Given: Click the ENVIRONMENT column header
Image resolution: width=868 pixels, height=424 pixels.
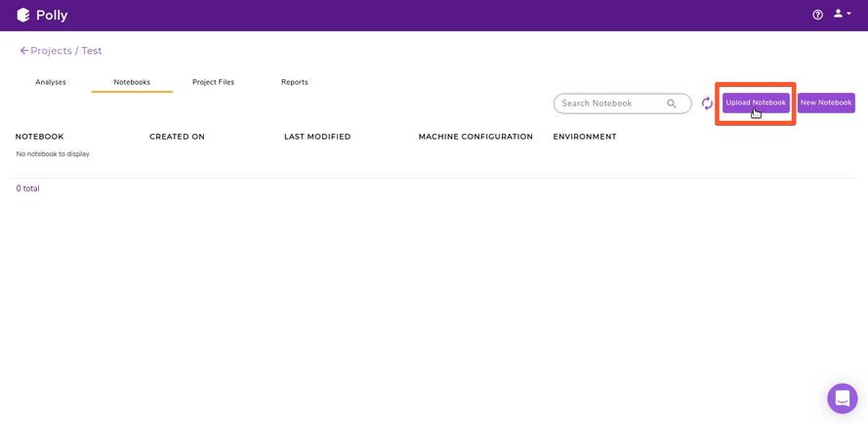Looking at the screenshot, I should click(x=585, y=137).
